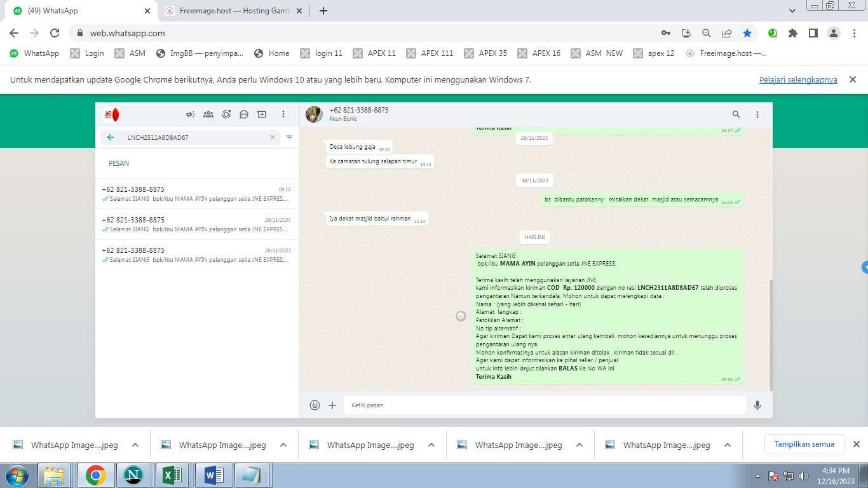Open the contact photo in the chat header

coord(314,114)
